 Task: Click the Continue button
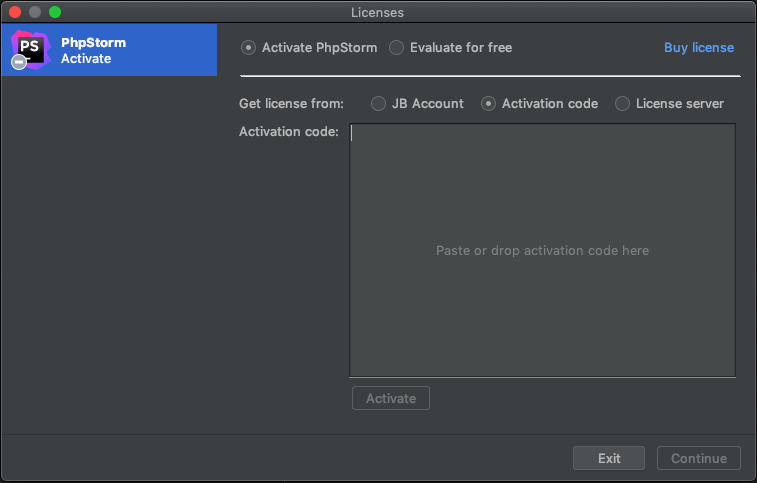(x=699, y=458)
